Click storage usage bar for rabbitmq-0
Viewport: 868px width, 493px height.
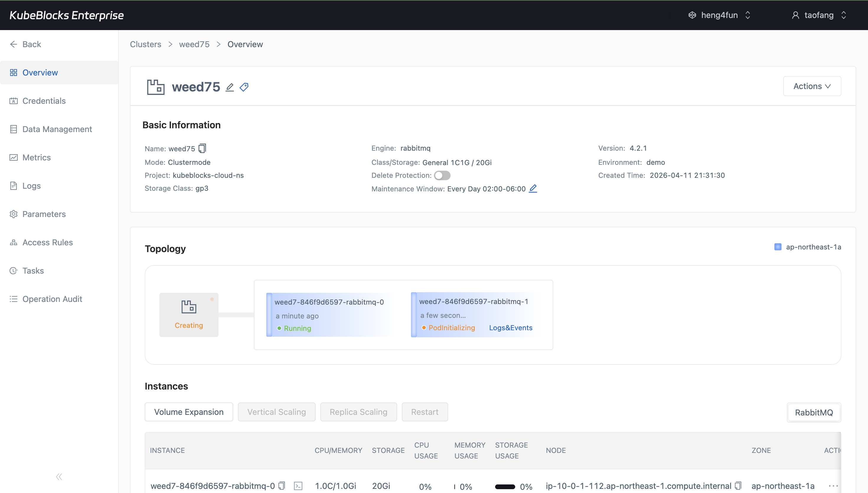pyautogui.click(x=506, y=487)
